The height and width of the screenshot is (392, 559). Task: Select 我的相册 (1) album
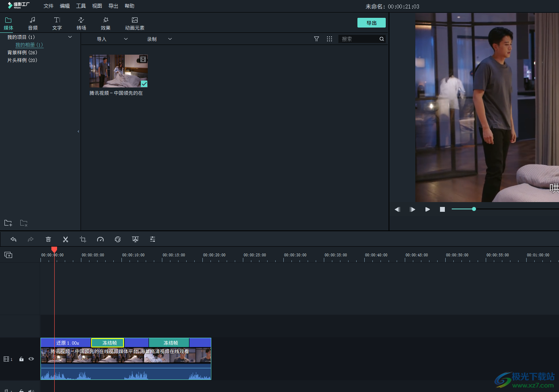pos(29,45)
